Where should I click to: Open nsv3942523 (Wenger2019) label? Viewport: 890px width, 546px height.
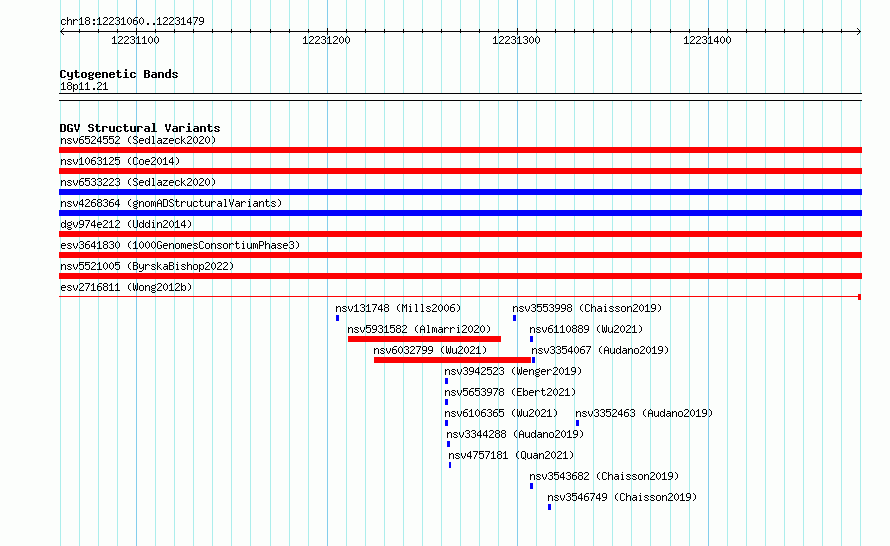click(513, 371)
